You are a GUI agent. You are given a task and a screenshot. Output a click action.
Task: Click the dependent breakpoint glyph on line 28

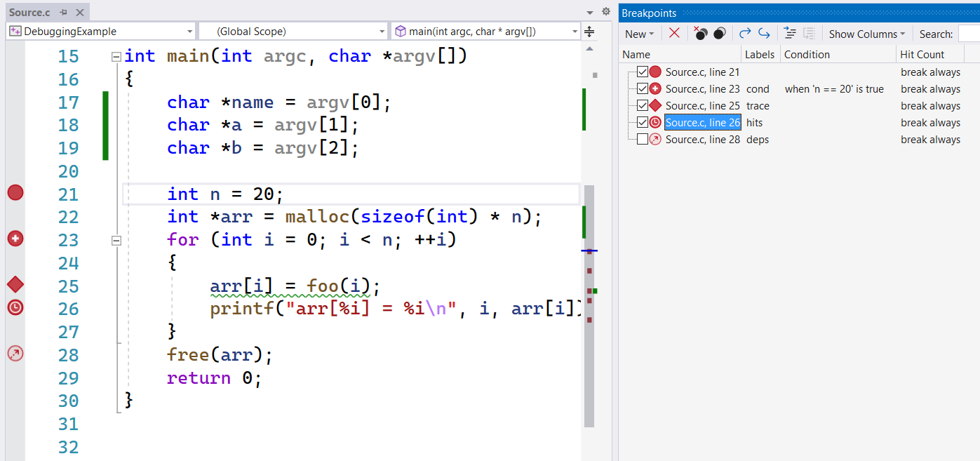click(x=15, y=354)
